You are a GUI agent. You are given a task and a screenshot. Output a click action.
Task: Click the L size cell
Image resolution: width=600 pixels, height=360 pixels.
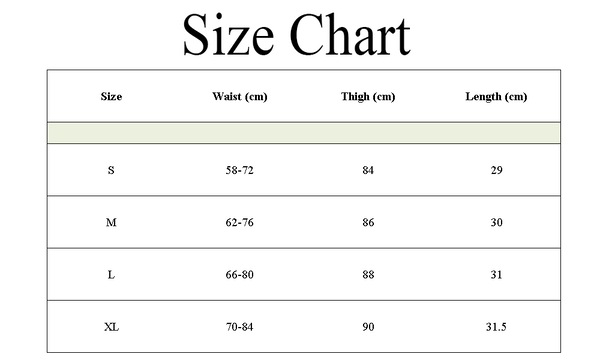[111, 275]
